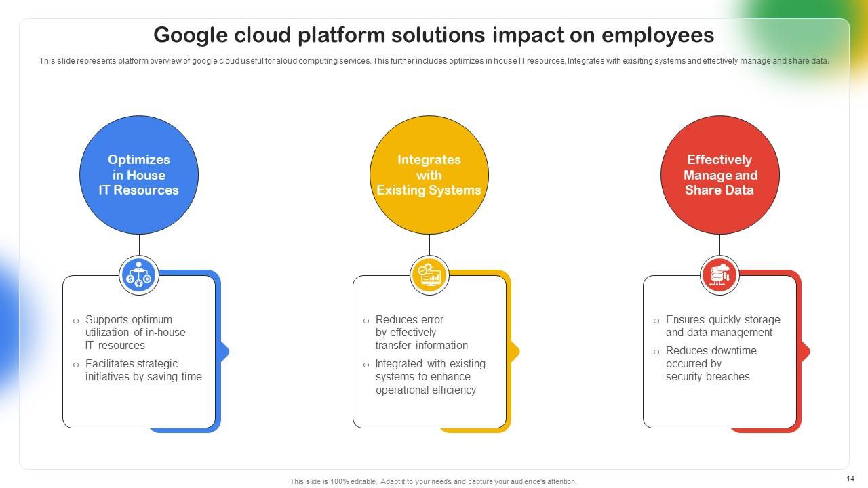Select the slide title text

coord(434,35)
